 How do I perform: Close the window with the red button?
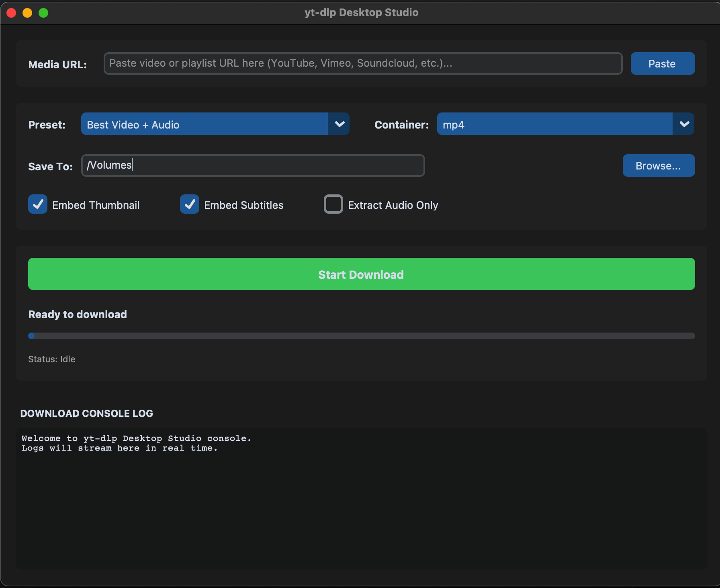pos(11,13)
